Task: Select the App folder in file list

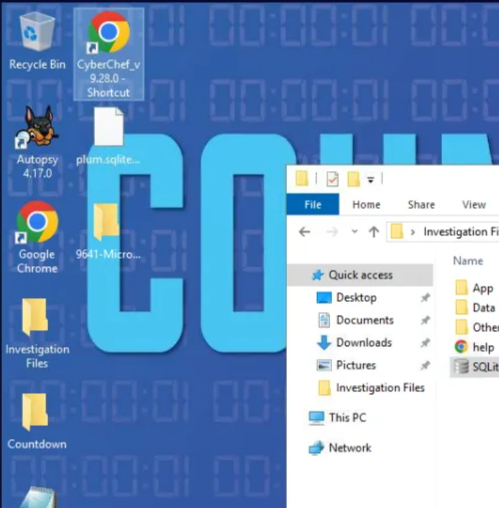Action: [x=474, y=288]
